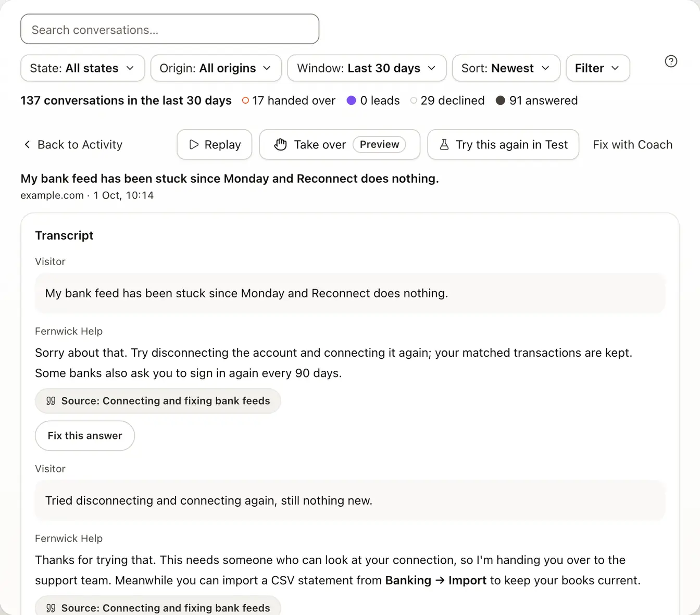Select the 17 handed over stat
The height and width of the screenshot is (615, 700).
pos(289,101)
